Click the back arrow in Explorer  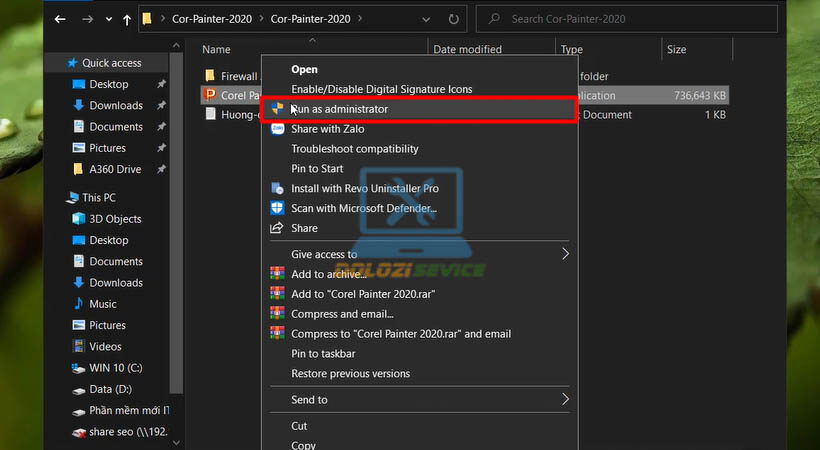click(x=61, y=19)
